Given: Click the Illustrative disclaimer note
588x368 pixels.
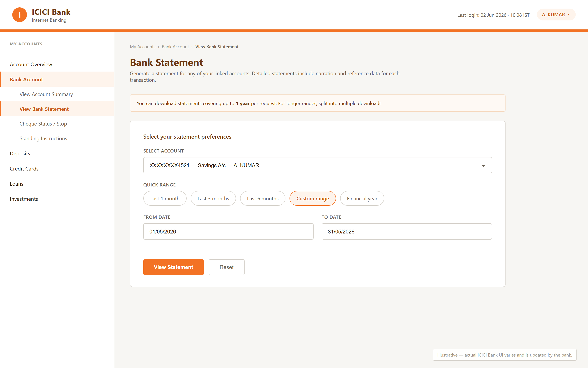Looking at the screenshot, I should click(x=504, y=355).
